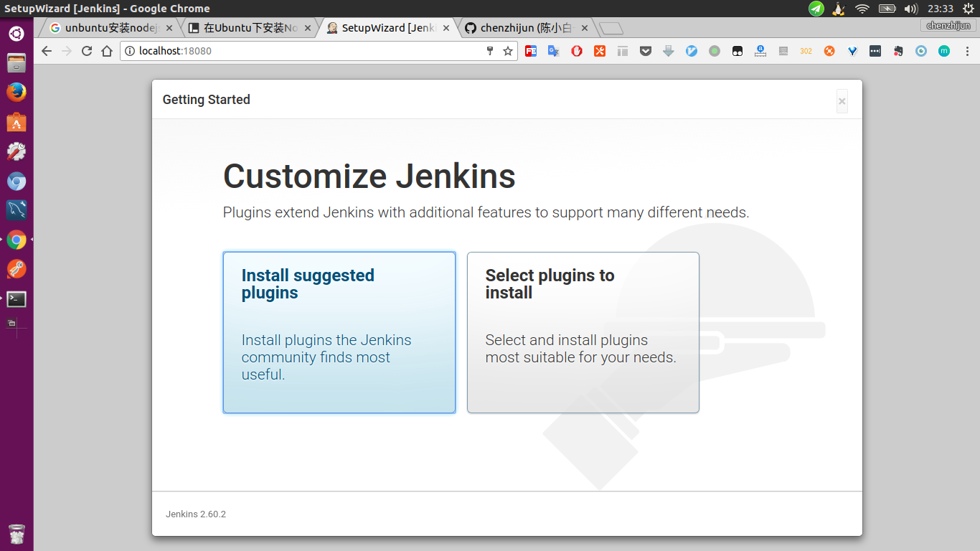This screenshot has width=980, height=551.
Task: Open the Chrome home page button
Action: click(107, 51)
